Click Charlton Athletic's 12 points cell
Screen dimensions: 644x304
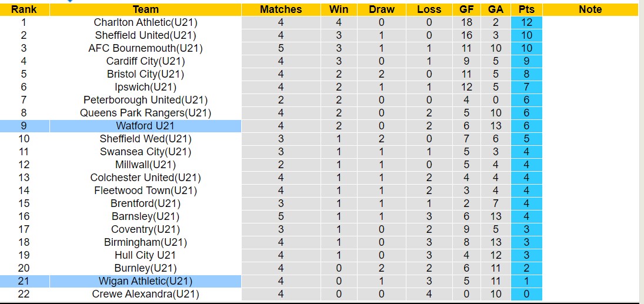(x=526, y=22)
